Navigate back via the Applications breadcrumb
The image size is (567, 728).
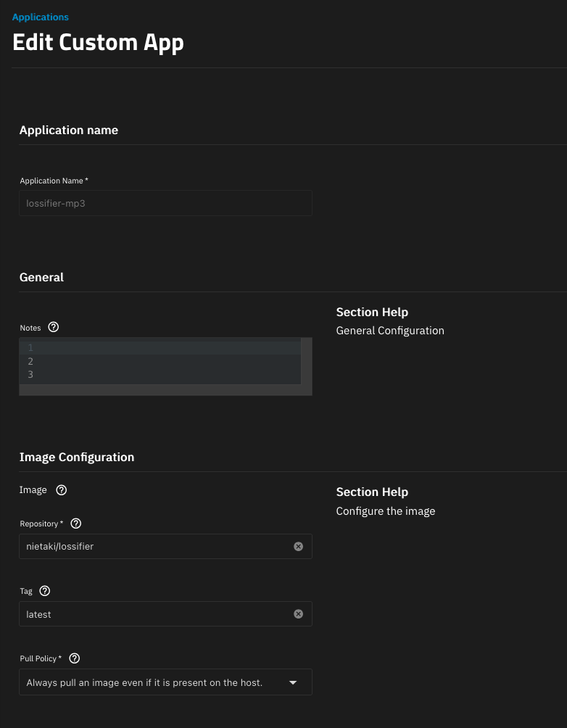40,17
